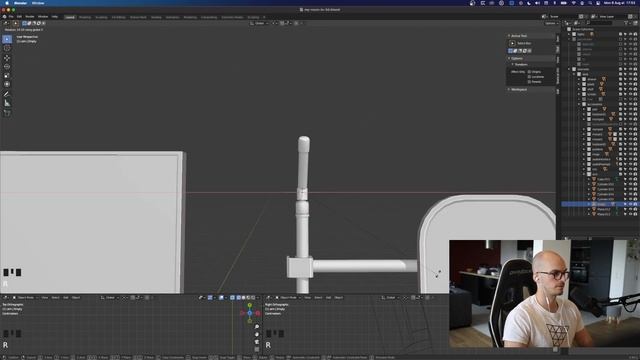Enable Origins under Affect Only
This screenshot has height=360, width=640.
[529, 72]
